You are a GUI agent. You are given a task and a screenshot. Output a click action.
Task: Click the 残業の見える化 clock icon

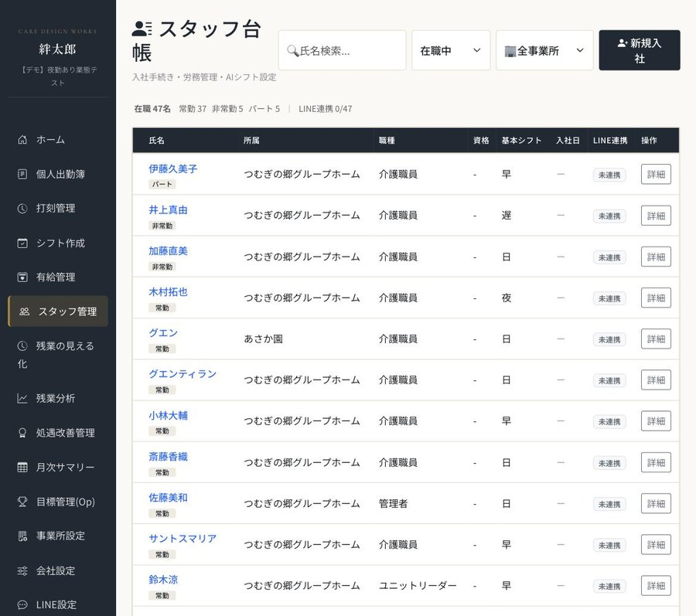point(22,346)
